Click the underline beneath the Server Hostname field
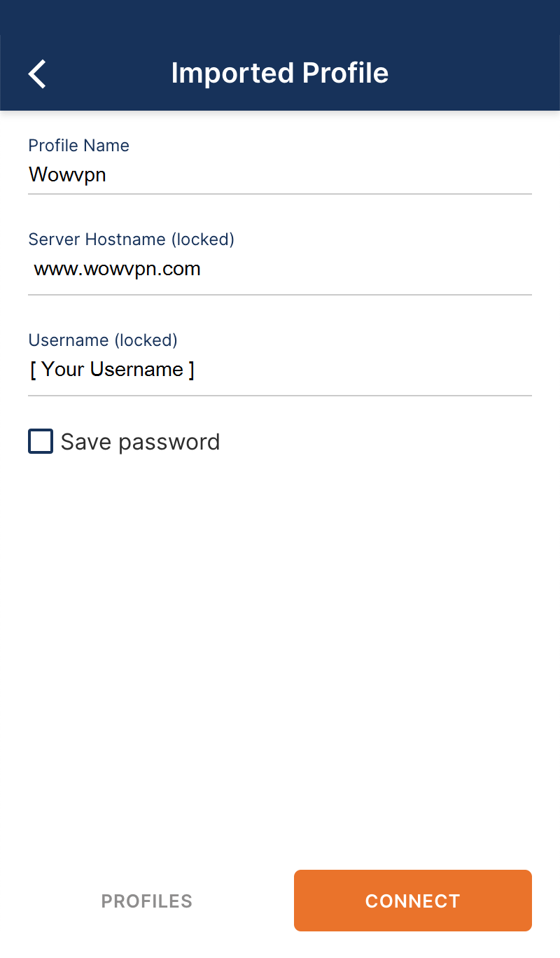 (280, 295)
